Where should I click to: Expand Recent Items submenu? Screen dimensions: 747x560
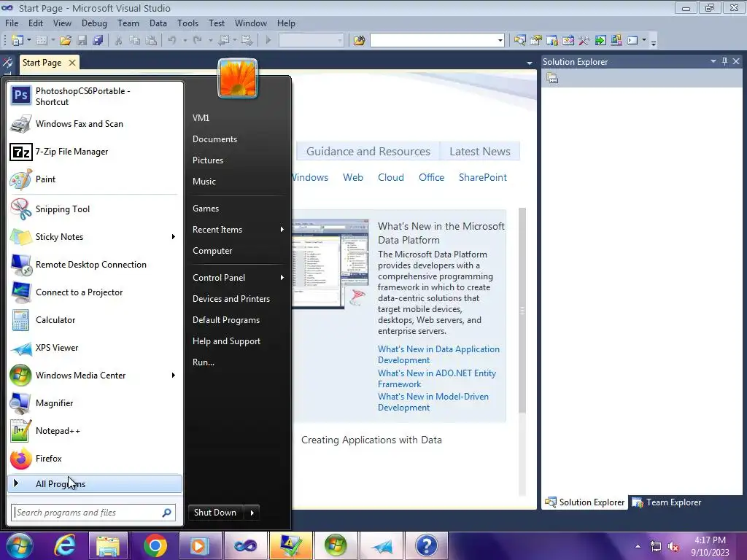point(282,230)
